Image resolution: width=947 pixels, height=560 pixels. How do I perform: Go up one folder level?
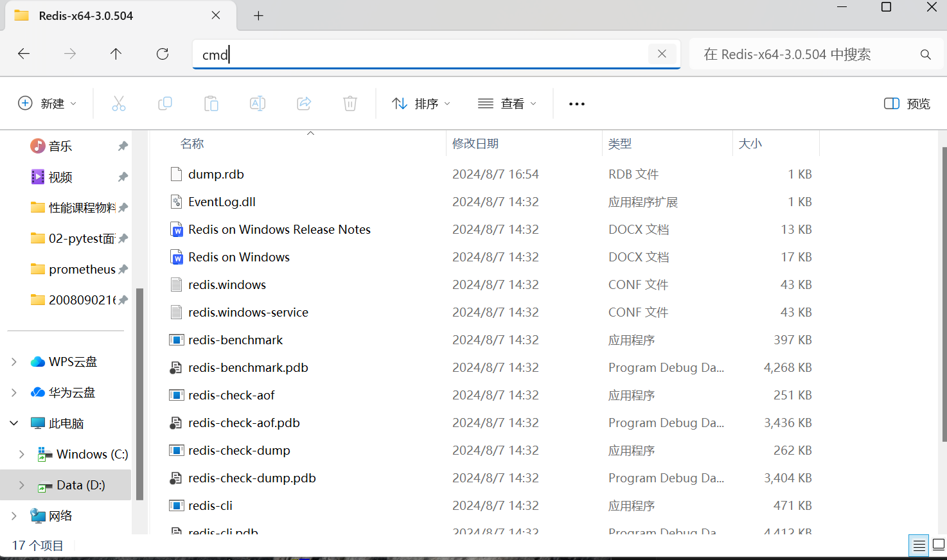(116, 54)
